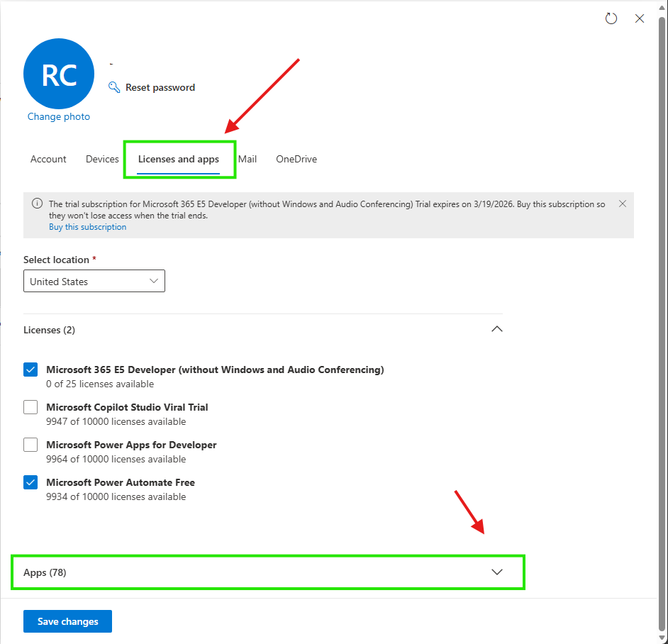
Task: Uncheck Microsoft 365 E5 Developer license
Action: click(30, 370)
